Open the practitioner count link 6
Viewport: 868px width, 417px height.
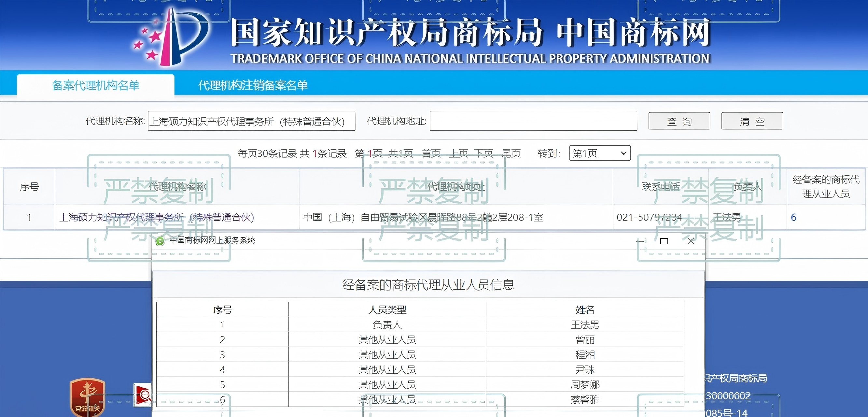tap(793, 217)
